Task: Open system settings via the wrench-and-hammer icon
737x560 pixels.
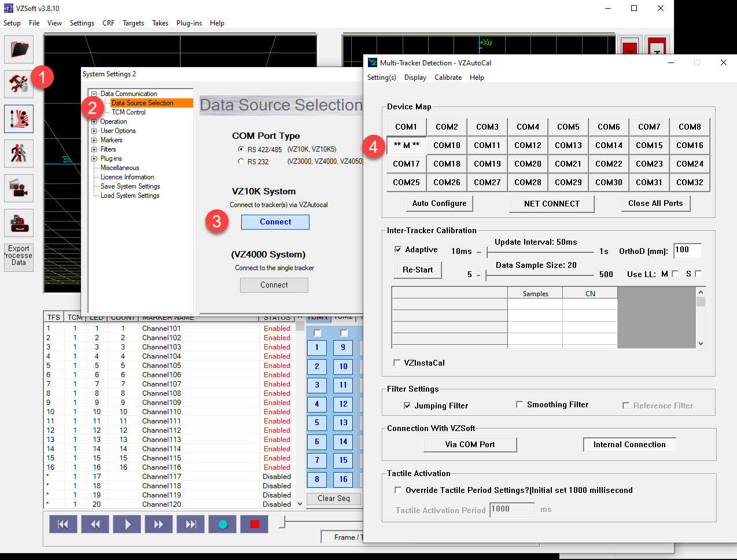Action: click(x=19, y=84)
